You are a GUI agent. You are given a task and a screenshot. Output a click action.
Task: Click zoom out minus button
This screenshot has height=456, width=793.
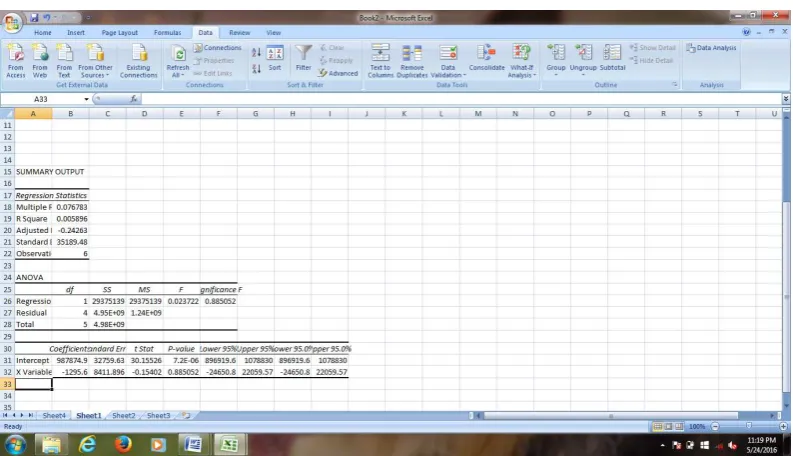[715, 427]
